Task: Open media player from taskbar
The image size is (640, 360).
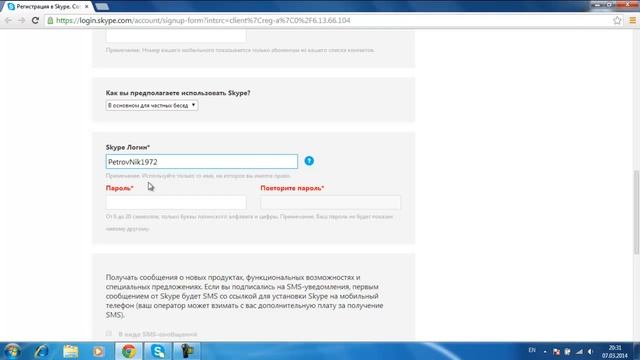Action: point(98,351)
